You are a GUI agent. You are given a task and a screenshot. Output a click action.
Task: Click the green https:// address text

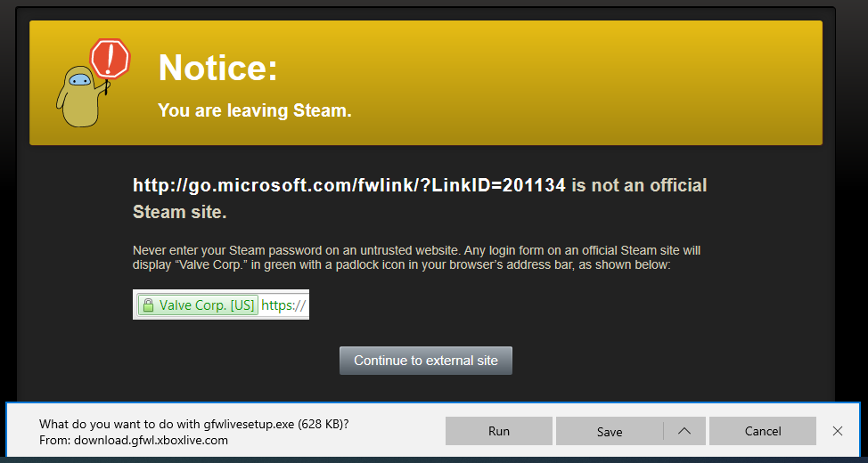pos(283,305)
